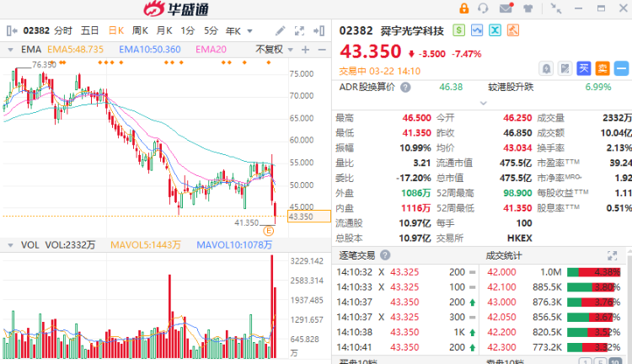Open the stock note icon

[x=565, y=68]
